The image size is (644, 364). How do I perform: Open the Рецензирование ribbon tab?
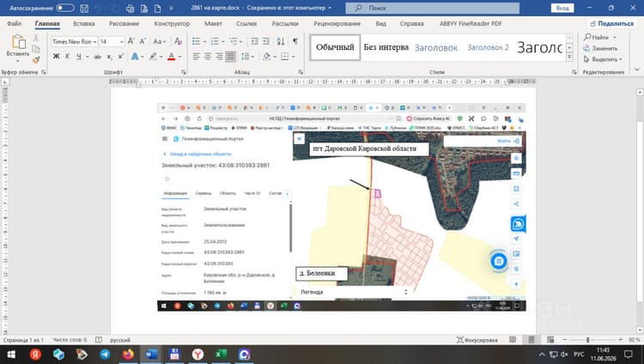click(337, 24)
